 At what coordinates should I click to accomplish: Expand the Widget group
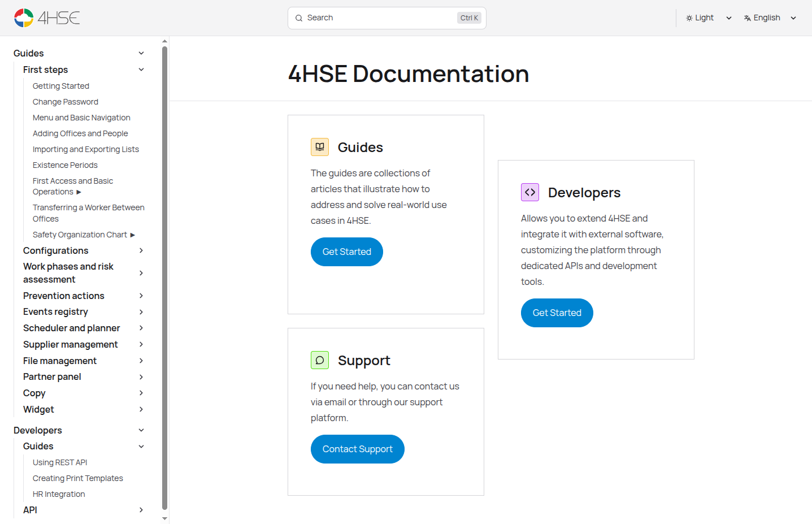point(84,409)
